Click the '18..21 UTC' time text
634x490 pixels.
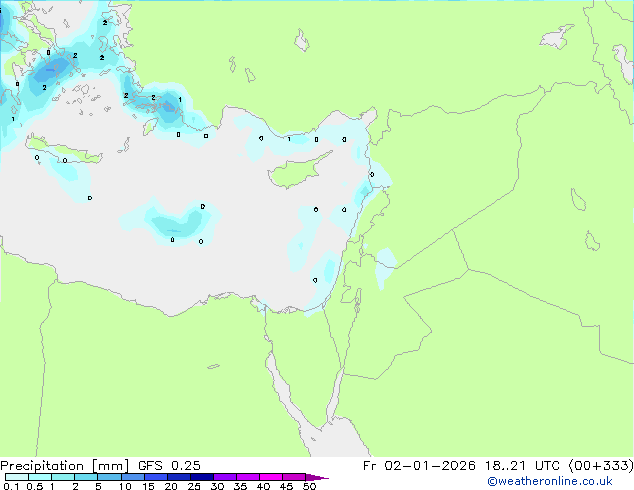coord(522,466)
